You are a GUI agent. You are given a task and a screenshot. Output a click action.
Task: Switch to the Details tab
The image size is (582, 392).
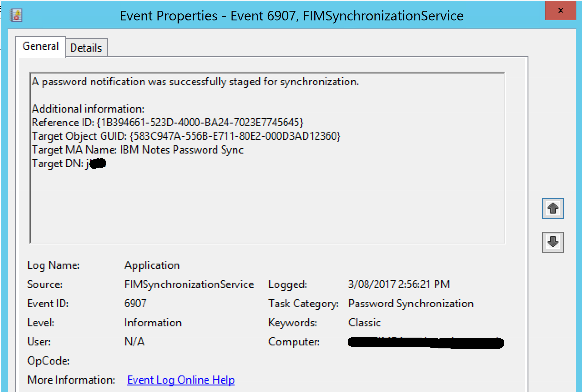click(86, 48)
